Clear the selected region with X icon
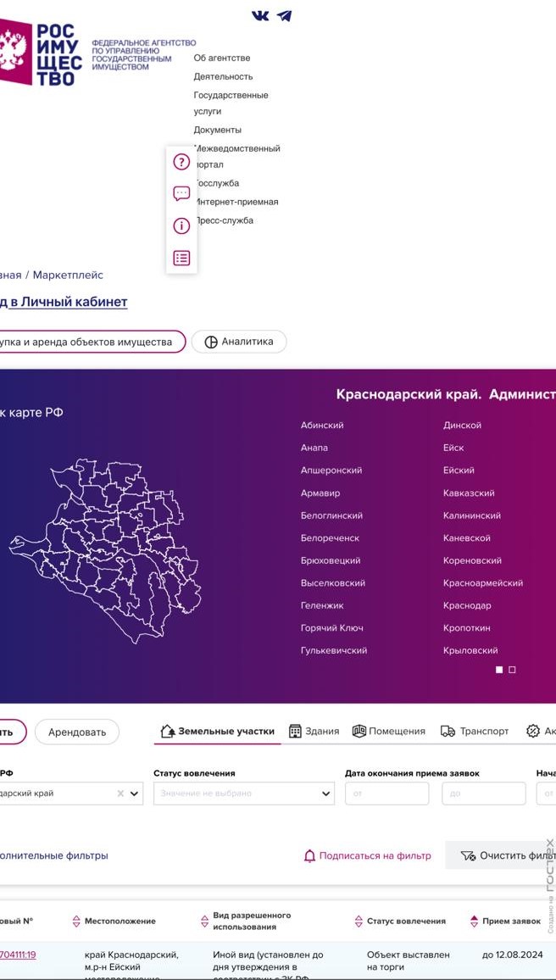Screen dimensions: 556x980 (x=120, y=793)
